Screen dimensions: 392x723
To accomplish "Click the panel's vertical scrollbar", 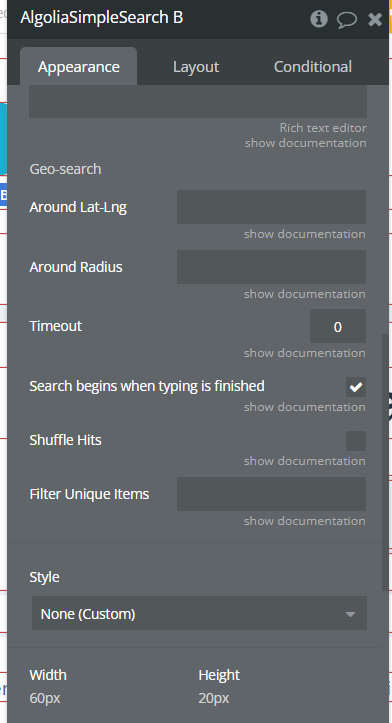I will pos(385,462).
